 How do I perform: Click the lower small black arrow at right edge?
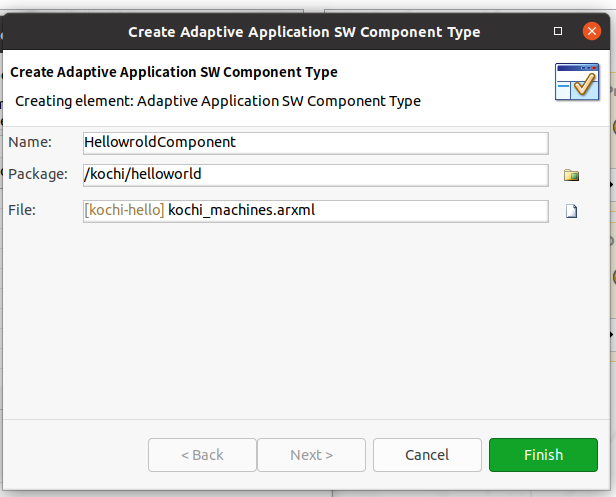coord(612,334)
